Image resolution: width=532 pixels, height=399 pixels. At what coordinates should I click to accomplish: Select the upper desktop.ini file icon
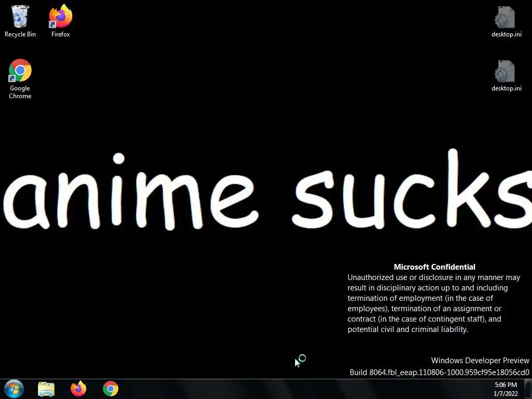click(x=504, y=17)
